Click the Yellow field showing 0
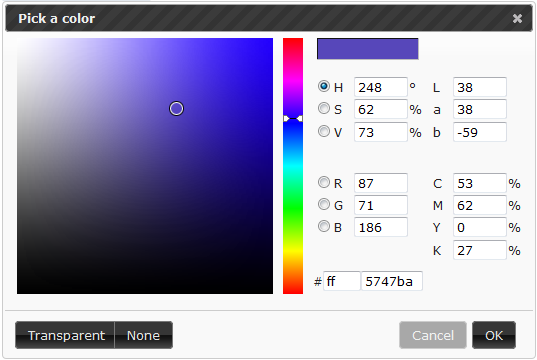 coord(479,227)
